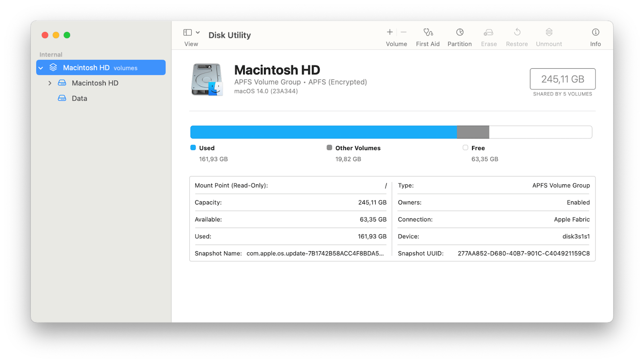The width and height of the screenshot is (644, 363).
Task: Click the 19,82 GB other volumes value
Action: pyautogui.click(x=348, y=159)
